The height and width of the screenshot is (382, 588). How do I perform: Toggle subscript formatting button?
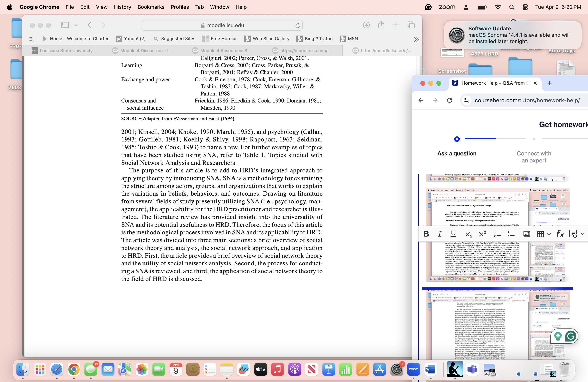click(x=468, y=234)
